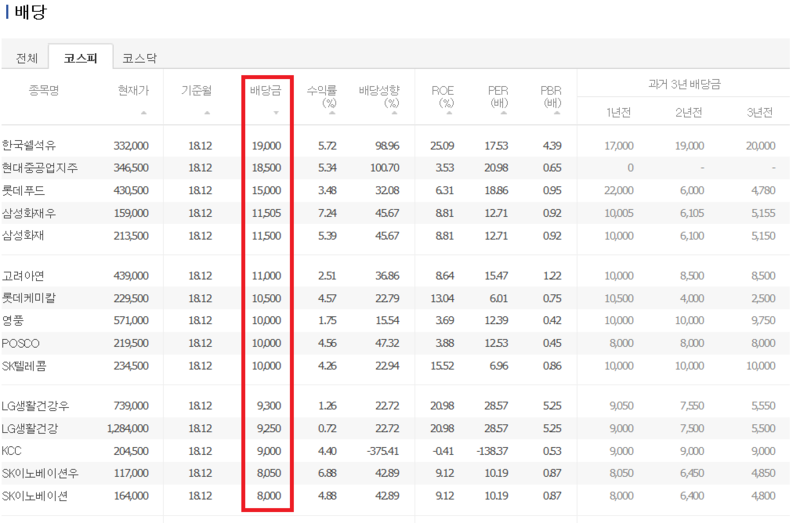Select 한국쉘석유 price 332,000
This screenshot has width=800, height=523.
131,146
